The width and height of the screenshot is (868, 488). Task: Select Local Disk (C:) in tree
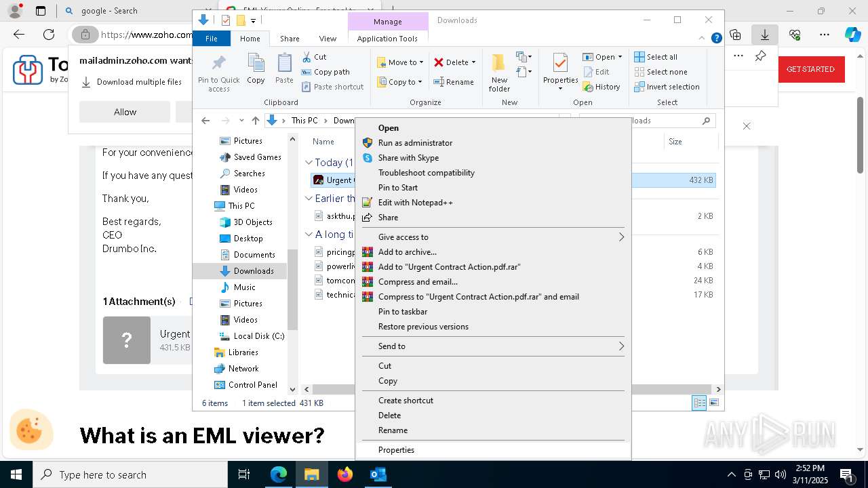(251, 336)
